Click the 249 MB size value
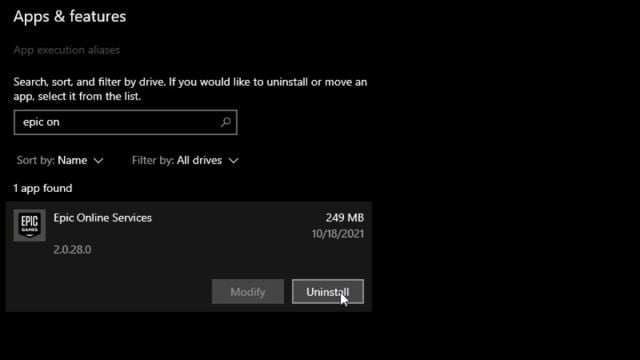 (x=344, y=218)
